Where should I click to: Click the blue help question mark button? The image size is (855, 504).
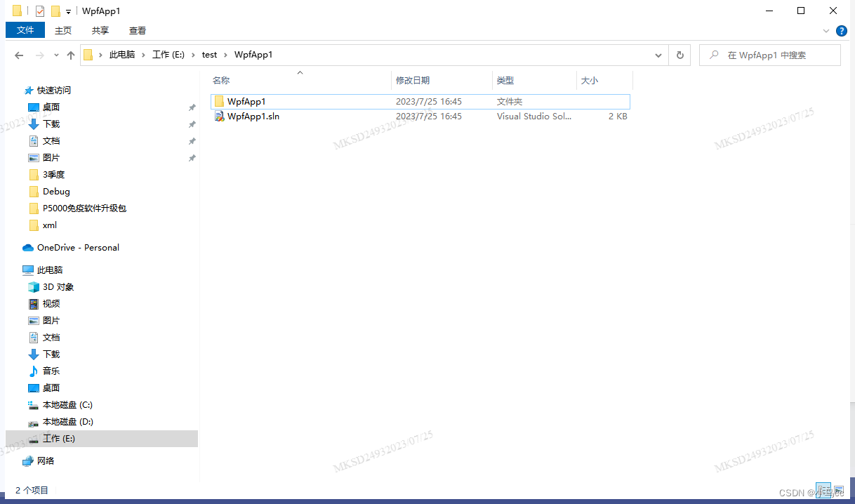click(x=842, y=30)
